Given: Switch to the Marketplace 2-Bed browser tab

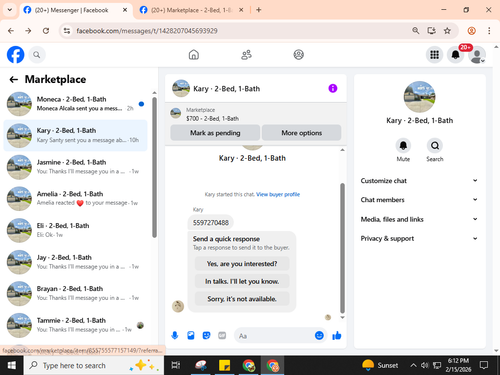Looking at the screenshot, I should [191, 10].
